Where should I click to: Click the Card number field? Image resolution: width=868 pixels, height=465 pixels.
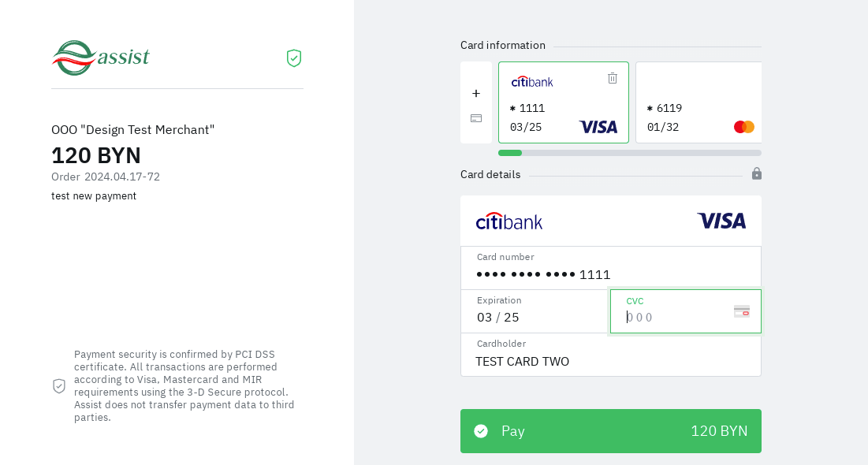point(610,274)
